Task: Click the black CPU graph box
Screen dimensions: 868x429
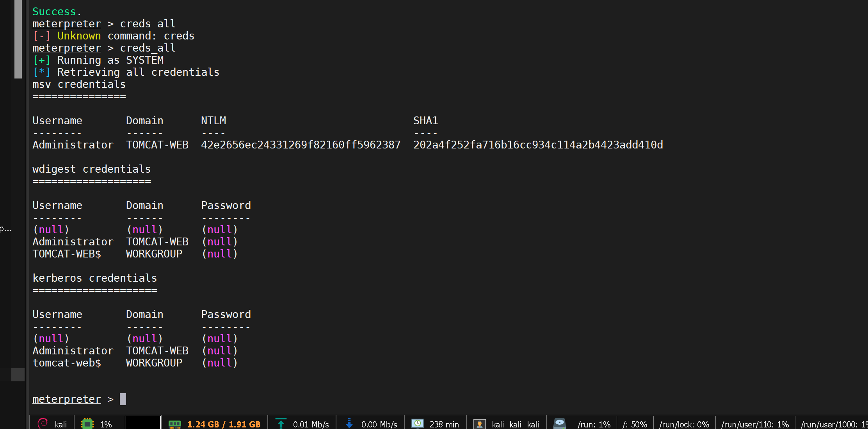Action: [143, 423]
